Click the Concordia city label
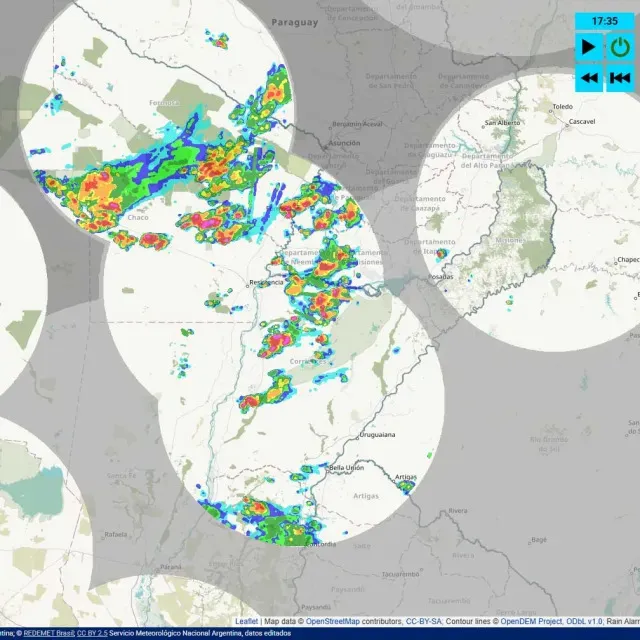The height and width of the screenshot is (640, 640). tap(321, 544)
